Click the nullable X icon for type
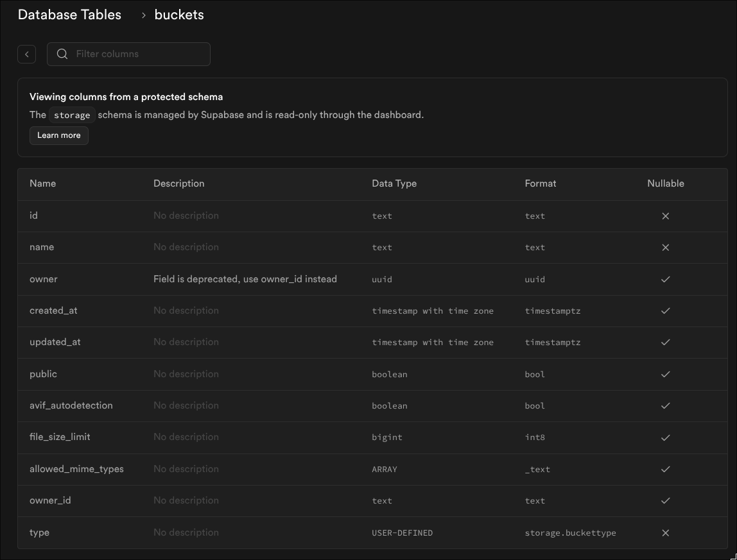This screenshot has width=737, height=560. click(665, 533)
